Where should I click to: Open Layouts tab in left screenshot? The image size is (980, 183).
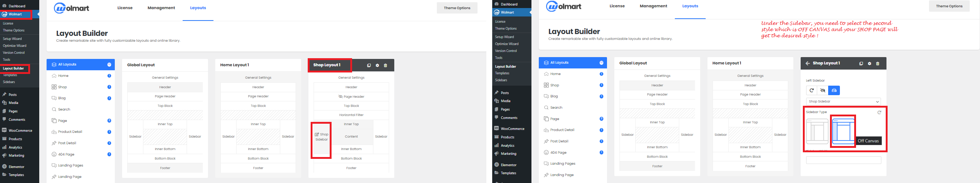click(198, 8)
